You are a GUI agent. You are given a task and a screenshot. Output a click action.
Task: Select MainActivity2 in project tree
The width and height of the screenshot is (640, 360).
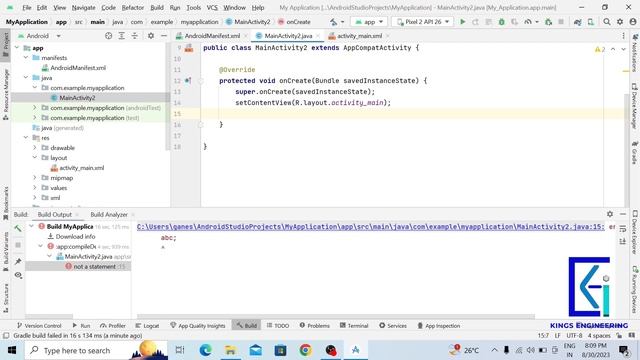[77, 98]
